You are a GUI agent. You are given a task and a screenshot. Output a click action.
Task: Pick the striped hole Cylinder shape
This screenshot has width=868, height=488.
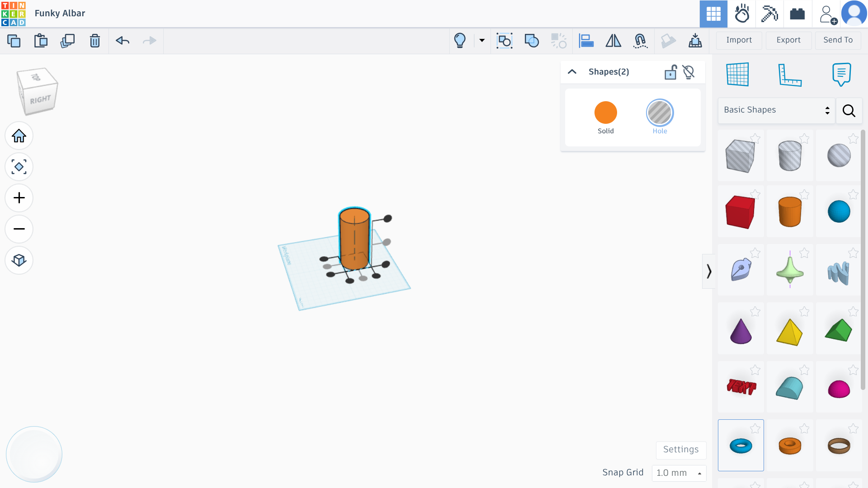click(790, 156)
